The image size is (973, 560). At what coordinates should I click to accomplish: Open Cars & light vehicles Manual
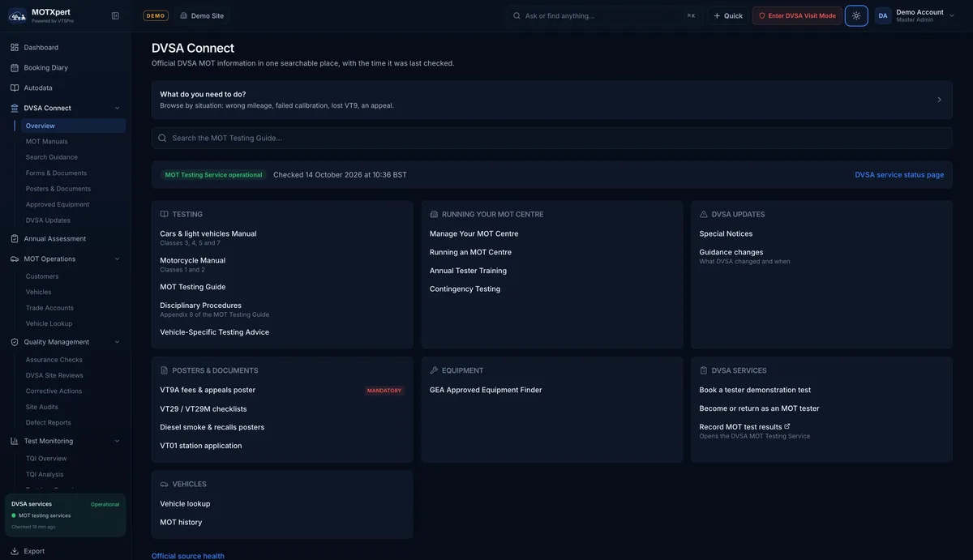208,233
